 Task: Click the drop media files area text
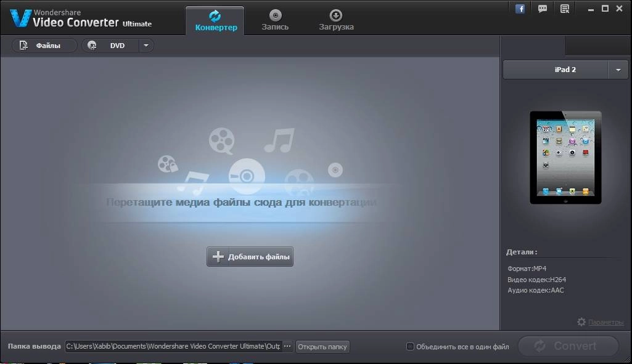(x=242, y=202)
